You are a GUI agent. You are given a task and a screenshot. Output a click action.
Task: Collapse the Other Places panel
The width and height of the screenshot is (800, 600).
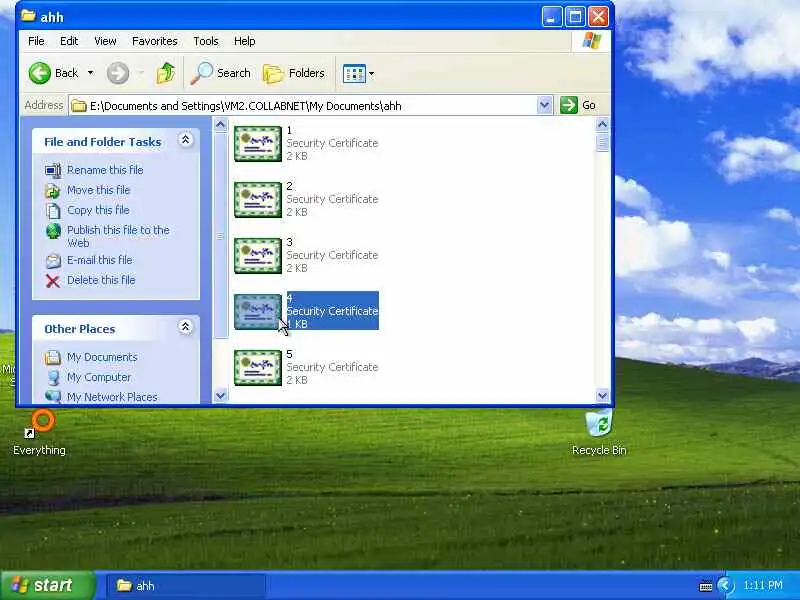(x=186, y=327)
